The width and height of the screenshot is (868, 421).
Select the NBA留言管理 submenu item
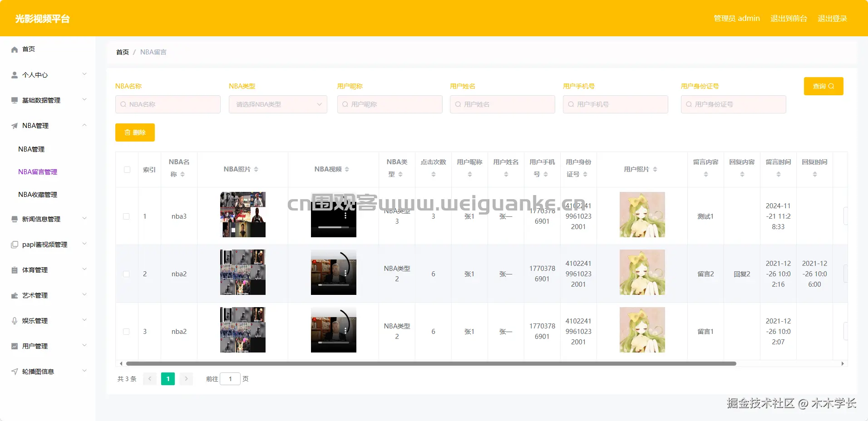point(38,172)
